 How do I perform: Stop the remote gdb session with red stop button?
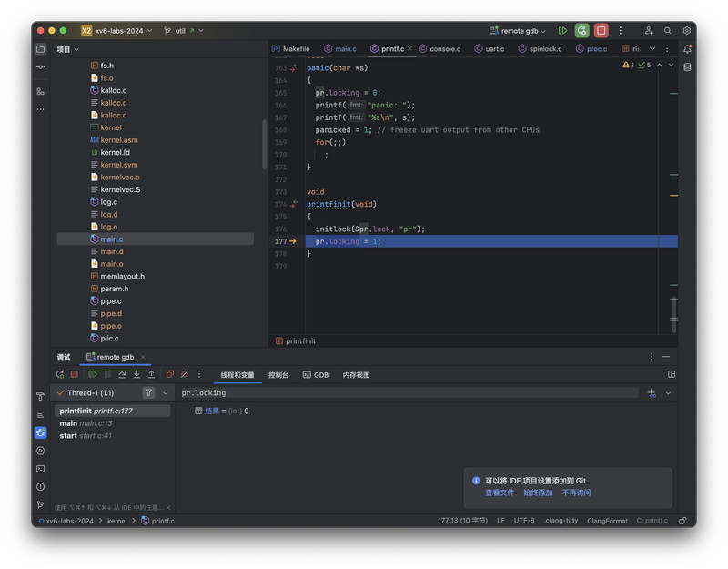[601, 31]
